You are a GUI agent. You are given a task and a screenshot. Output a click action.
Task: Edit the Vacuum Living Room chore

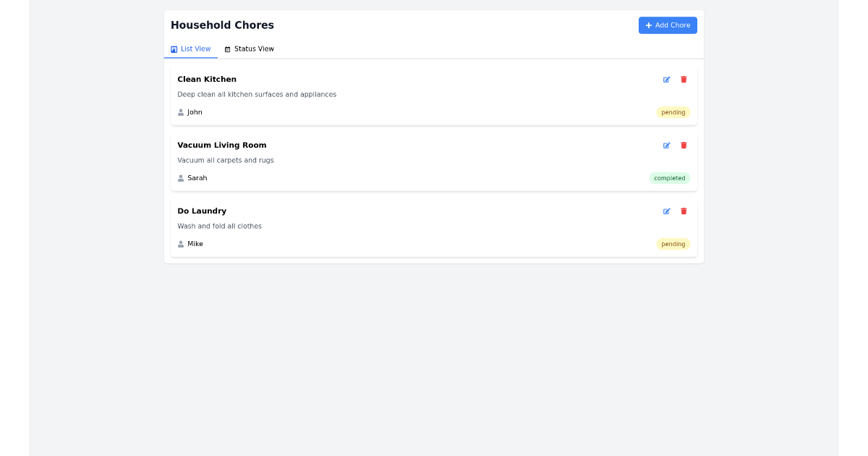[666, 145]
